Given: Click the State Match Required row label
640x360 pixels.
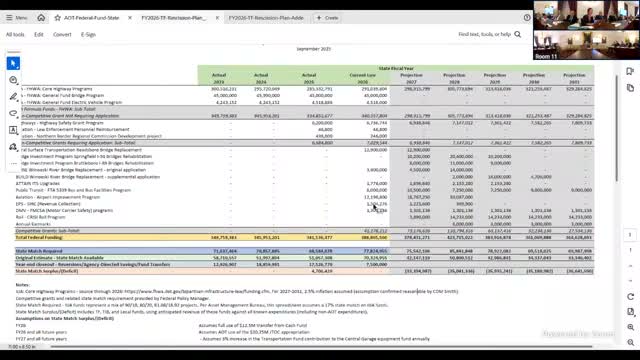Looking at the screenshot, I should pos(39,251).
